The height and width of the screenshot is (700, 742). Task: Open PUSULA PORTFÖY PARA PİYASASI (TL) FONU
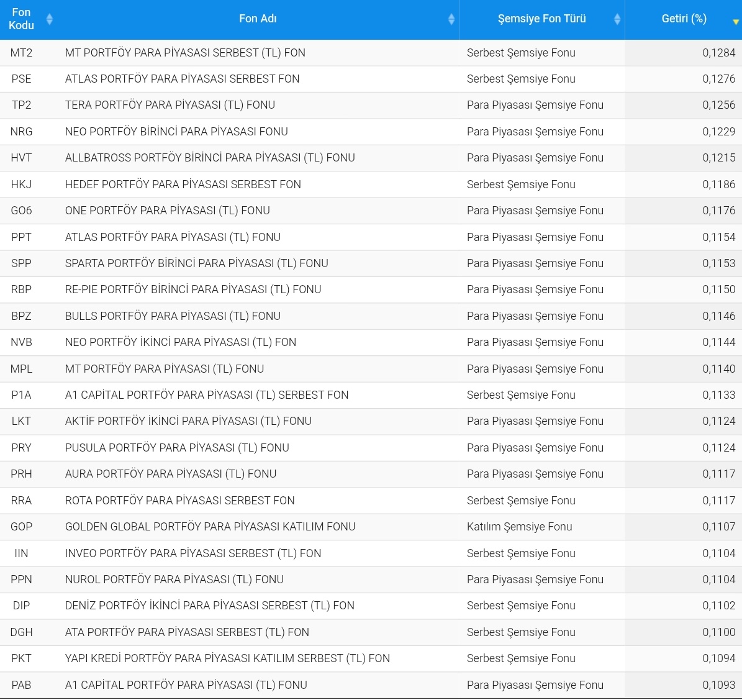[177, 448]
